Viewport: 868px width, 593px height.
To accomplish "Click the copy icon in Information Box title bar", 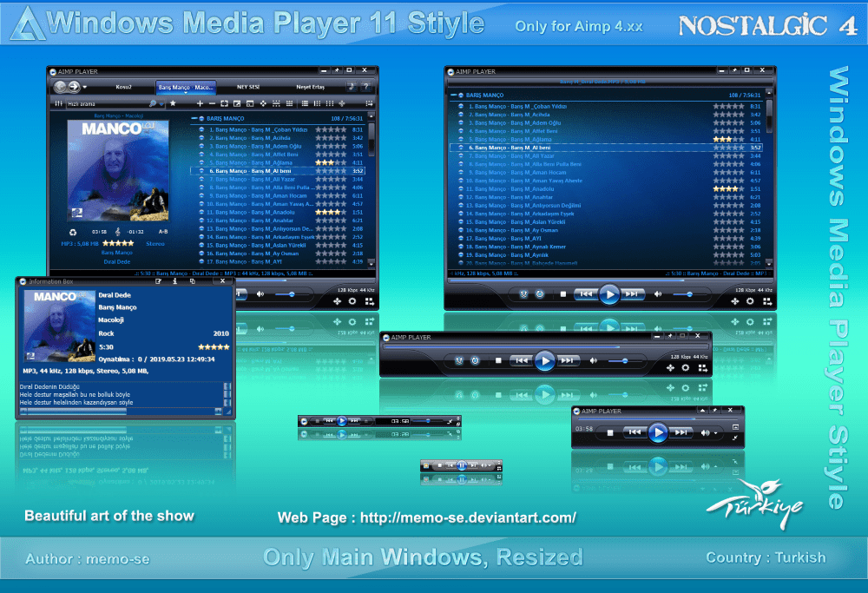I will pyautogui.click(x=192, y=281).
